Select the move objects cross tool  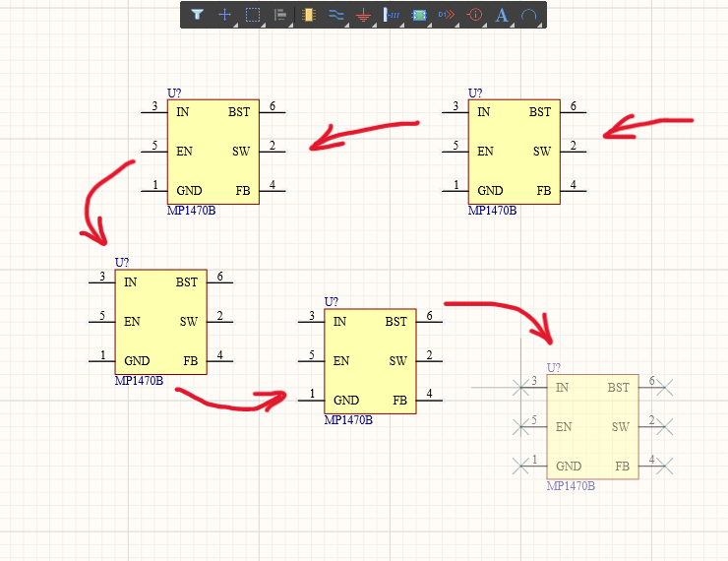[x=224, y=15]
